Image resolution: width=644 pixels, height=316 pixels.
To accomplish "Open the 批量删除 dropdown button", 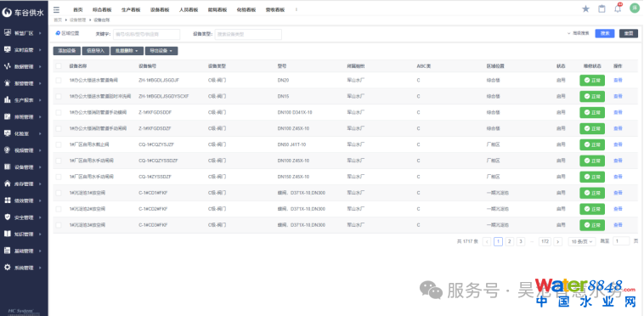I will tap(127, 51).
